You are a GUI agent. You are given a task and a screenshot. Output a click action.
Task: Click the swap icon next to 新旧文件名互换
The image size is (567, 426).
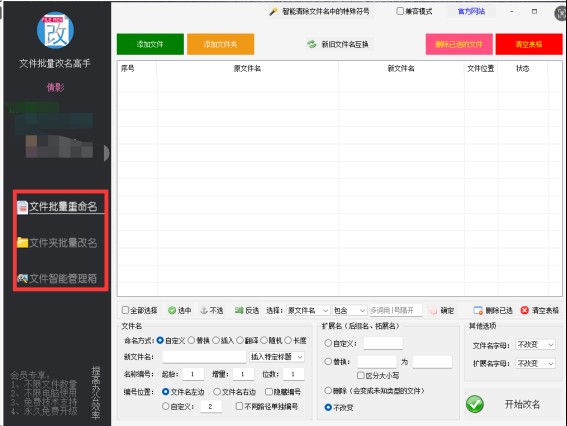tap(312, 44)
